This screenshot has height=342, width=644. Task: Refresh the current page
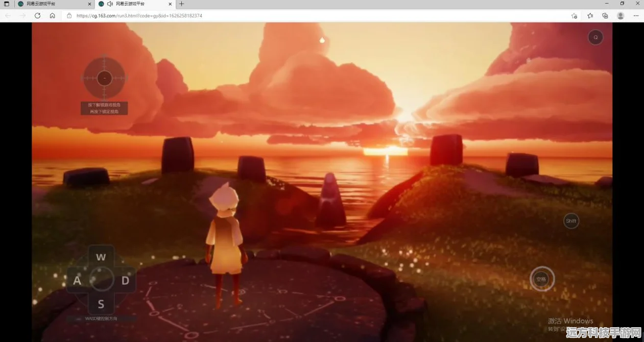point(37,16)
